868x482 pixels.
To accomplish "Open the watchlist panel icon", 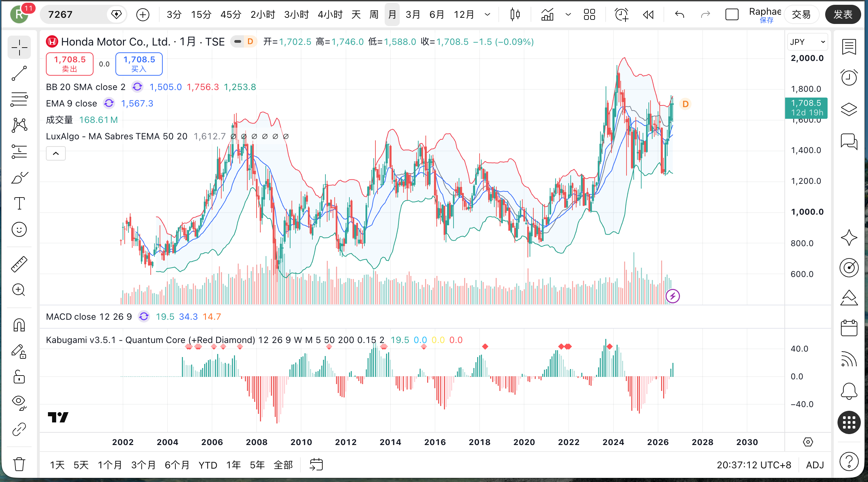I will pyautogui.click(x=849, y=47).
